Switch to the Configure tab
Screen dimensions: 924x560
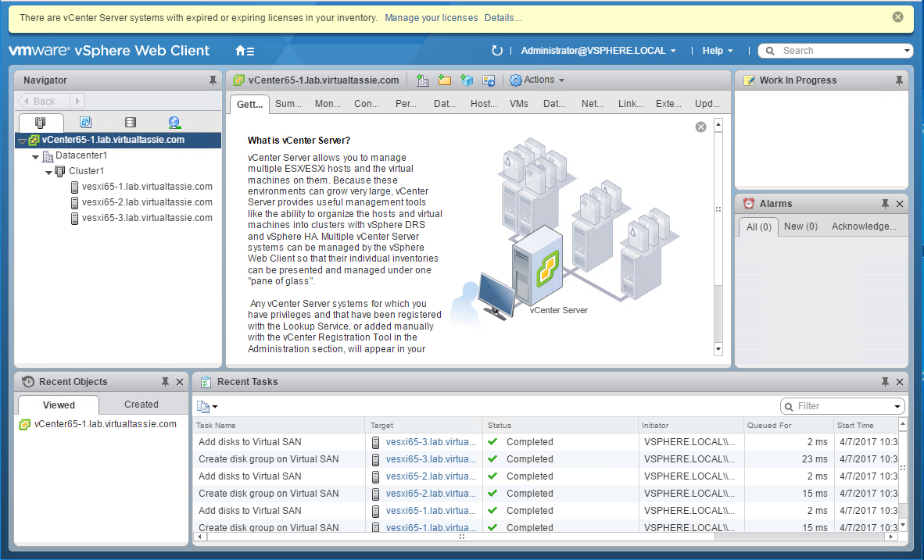[x=367, y=104]
